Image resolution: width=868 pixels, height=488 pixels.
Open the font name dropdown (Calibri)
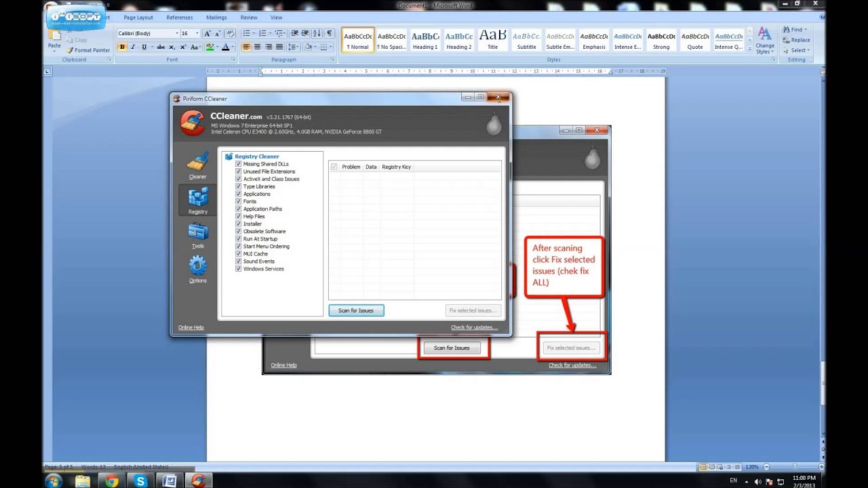click(177, 33)
